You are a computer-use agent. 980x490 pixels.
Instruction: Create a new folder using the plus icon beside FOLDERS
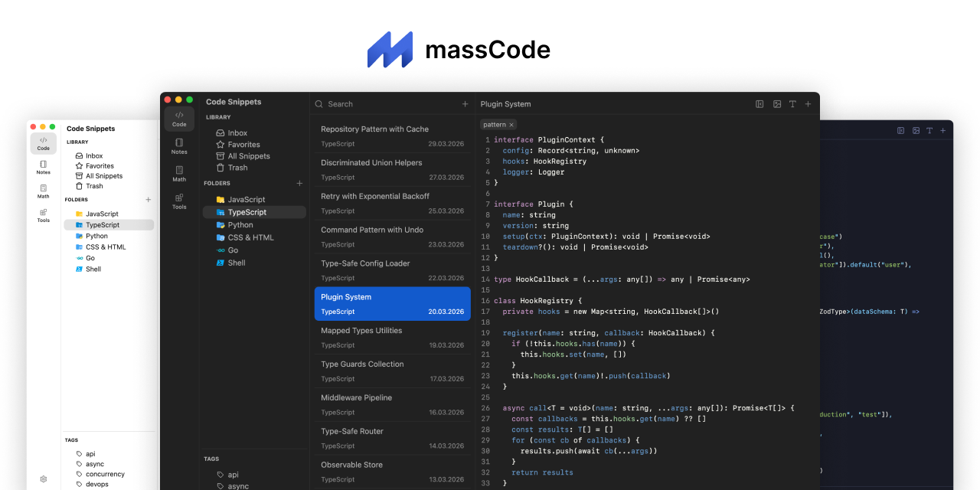tap(299, 183)
